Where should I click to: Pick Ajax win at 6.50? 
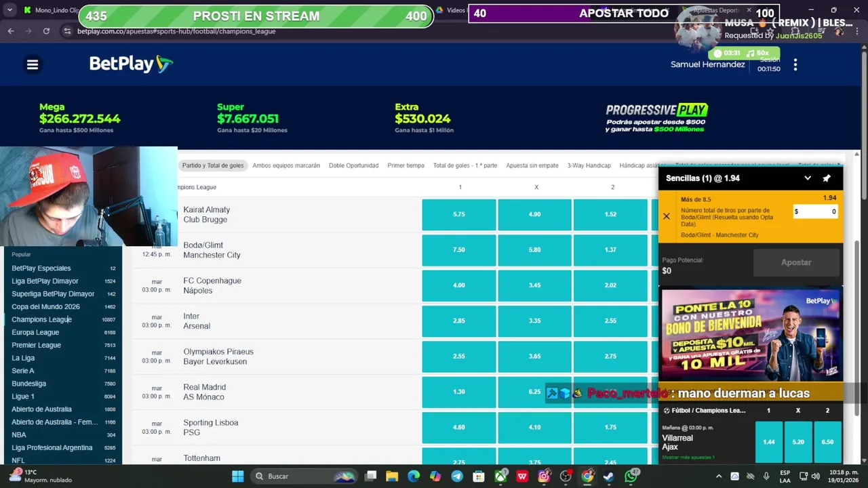pos(827,442)
